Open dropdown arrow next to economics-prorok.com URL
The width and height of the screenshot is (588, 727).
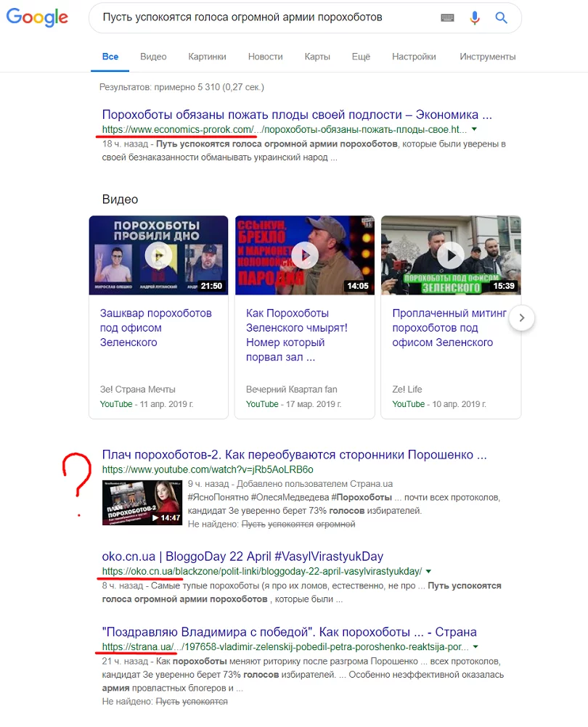474,129
